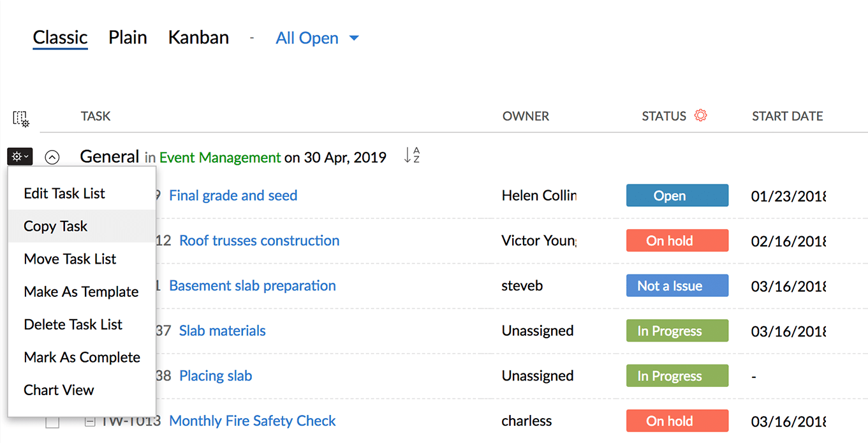The width and height of the screenshot is (868, 443).
Task: Click the empty start date dash of Placing slab
Action: (x=754, y=377)
